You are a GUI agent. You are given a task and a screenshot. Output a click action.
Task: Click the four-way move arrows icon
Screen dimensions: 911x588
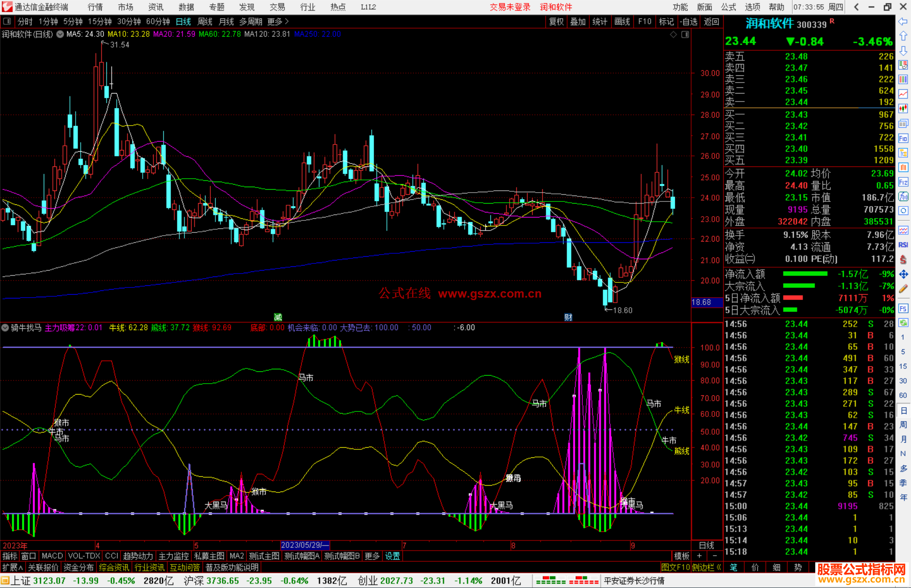pyautogui.click(x=903, y=274)
